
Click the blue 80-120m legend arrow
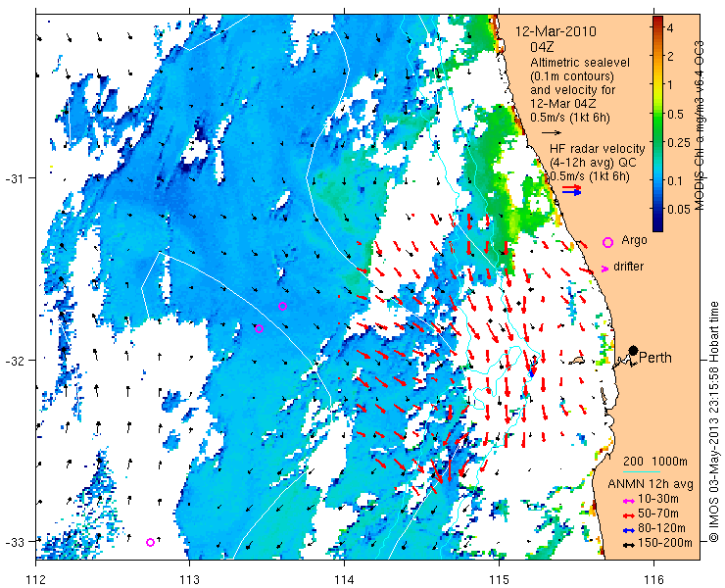pyautogui.click(x=628, y=530)
